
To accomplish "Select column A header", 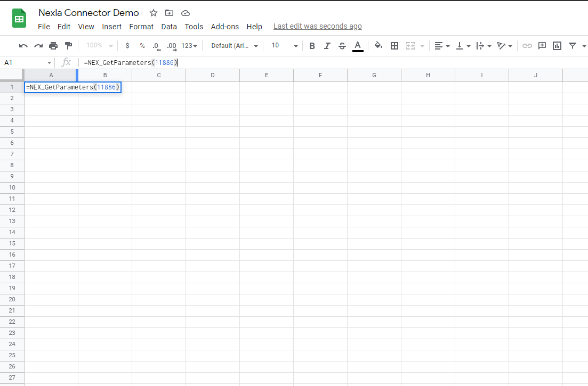I will [x=51, y=75].
